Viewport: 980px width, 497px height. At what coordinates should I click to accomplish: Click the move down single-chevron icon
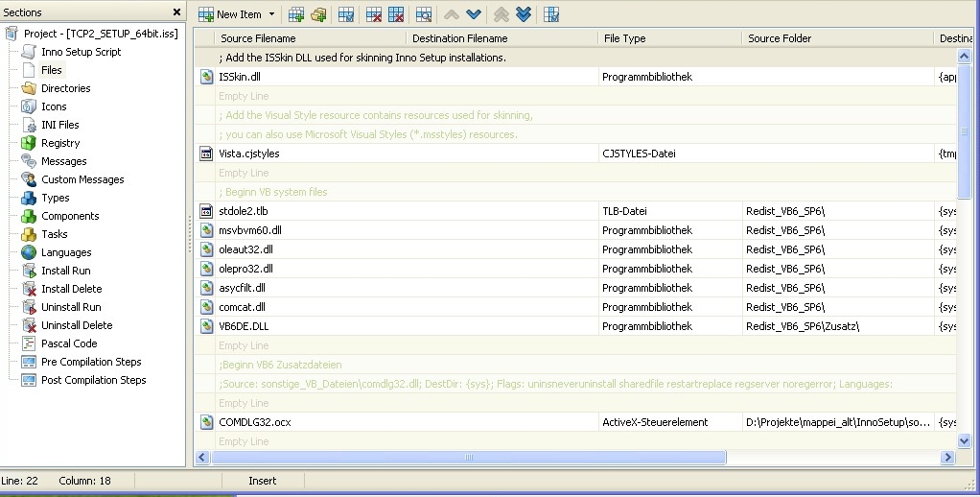474,14
